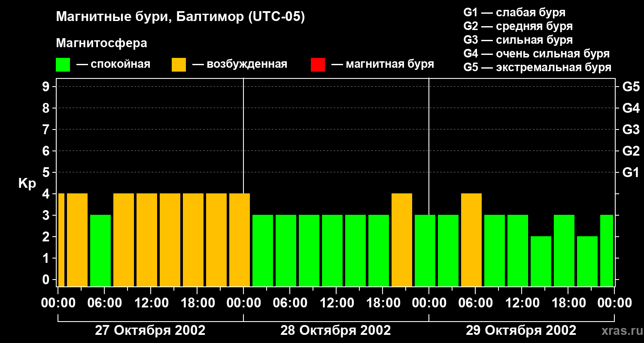Click the green 'спокойная' legend swatch
Image resolution: width=644 pixels, height=343 pixels.
coord(63,65)
